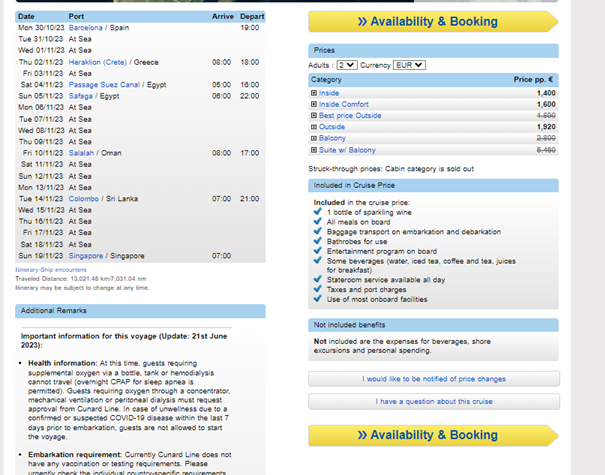Open the Itinerary-Ship encounters link
The width and height of the screenshot is (605, 475).
51,270
